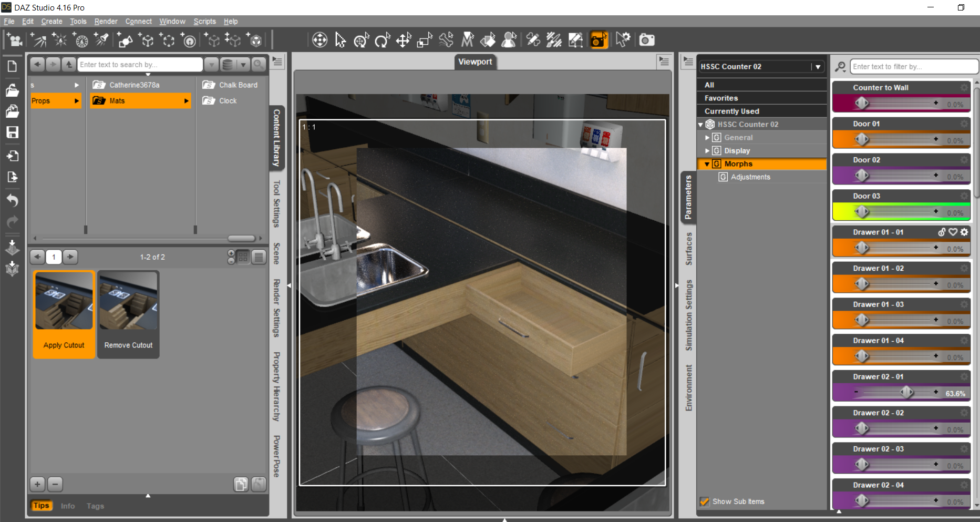Open settings gear for Drawer 01 - 01
Image resolution: width=980 pixels, height=522 pixels.
[964, 232]
